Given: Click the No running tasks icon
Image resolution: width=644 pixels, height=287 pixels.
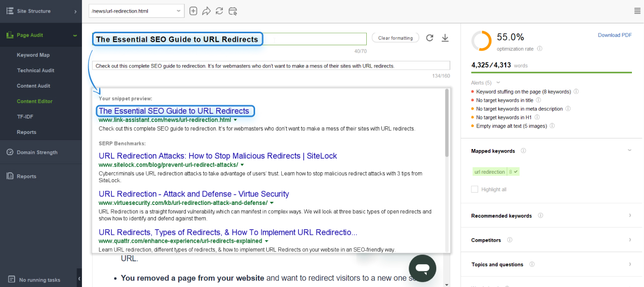Looking at the screenshot, I should pos(12,279).
